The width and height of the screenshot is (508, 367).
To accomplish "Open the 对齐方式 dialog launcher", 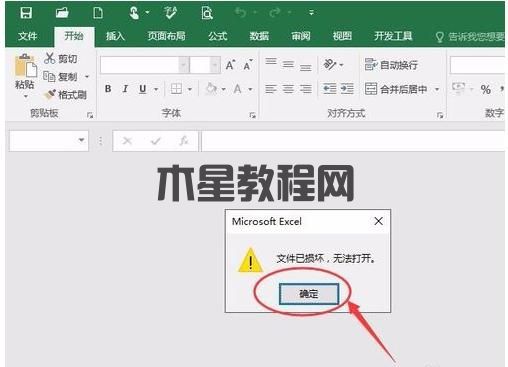I will [x=440, y=115].
